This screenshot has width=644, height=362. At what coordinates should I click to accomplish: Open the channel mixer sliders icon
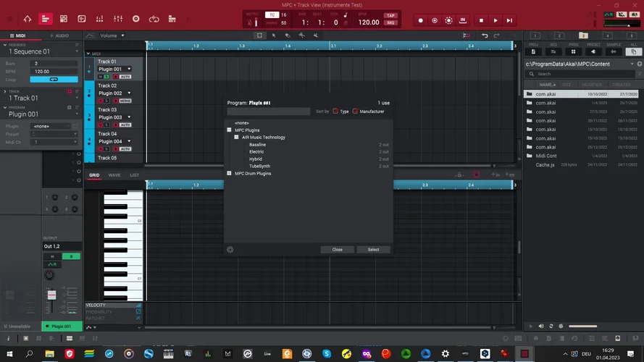point(118,19)
